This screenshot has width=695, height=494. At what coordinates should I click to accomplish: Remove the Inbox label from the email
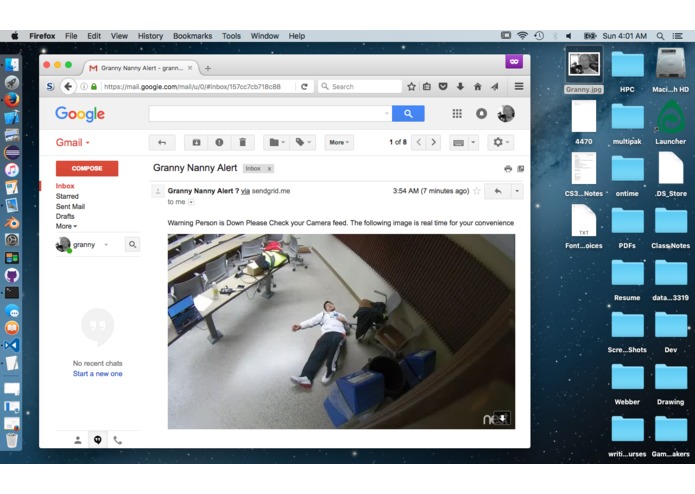269,169
